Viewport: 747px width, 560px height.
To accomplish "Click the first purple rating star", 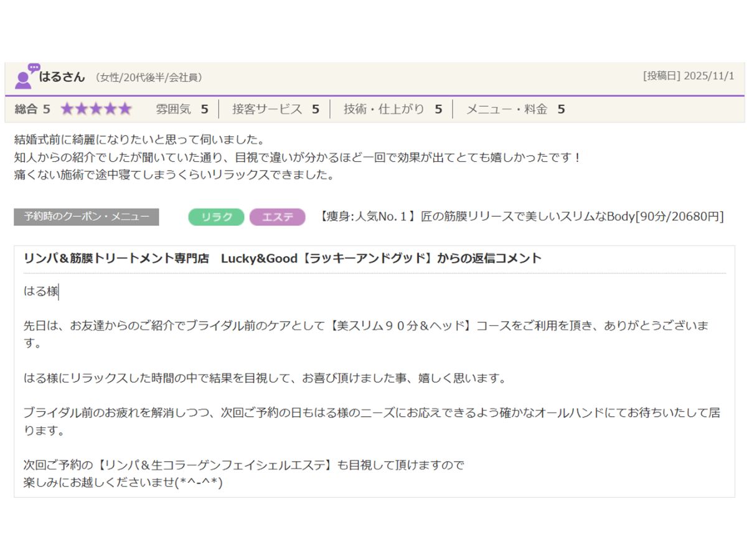I will (x=67, y=110).
